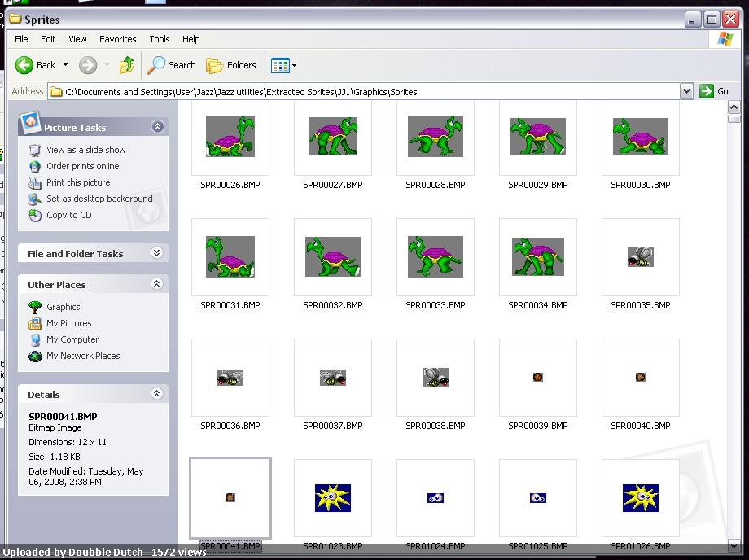The width and height of the screenshot is (749, 560).
Task: Open My Computer from Other Places
Action: [x=72, y=339]
